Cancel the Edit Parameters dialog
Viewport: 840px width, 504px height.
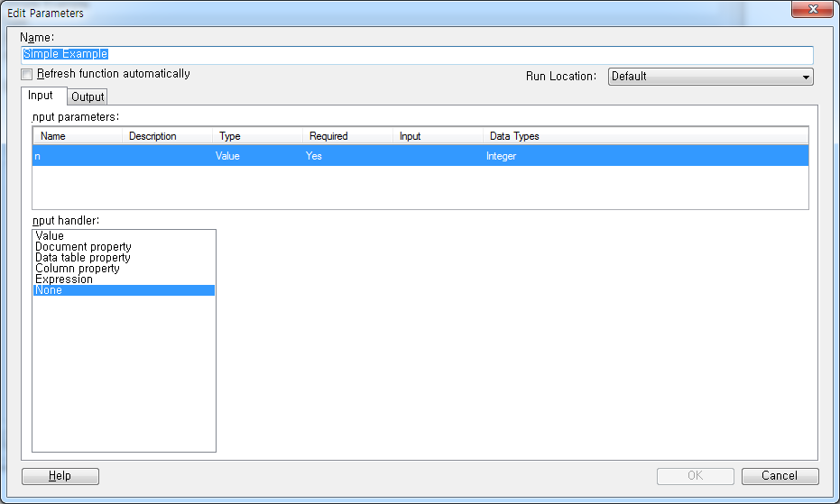click(x=780, y=476)
